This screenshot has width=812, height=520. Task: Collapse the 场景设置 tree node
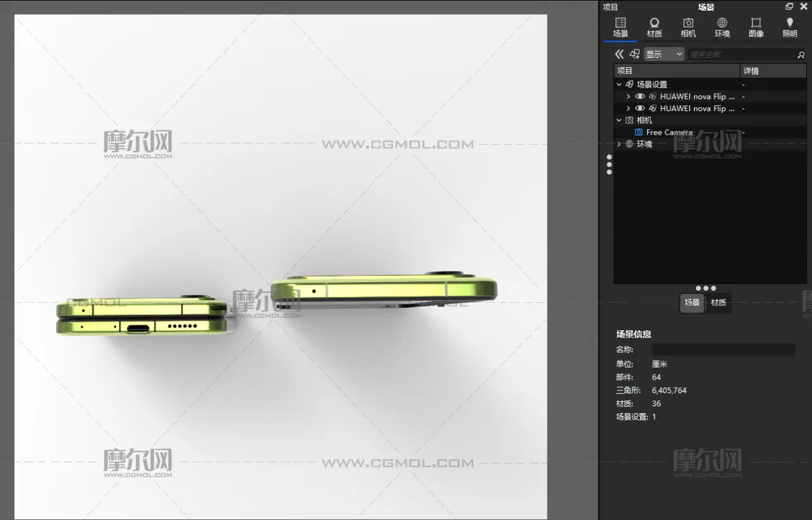619,84
